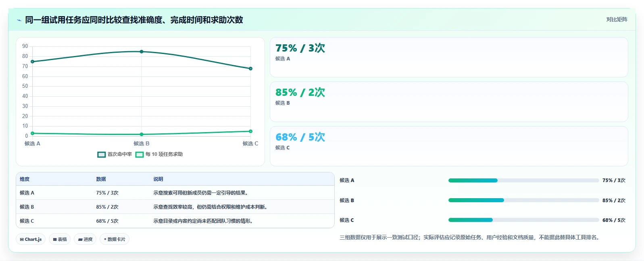Click the Chart.js tag chip
This screenshot has height=261, width=644.
coord(31,239)
